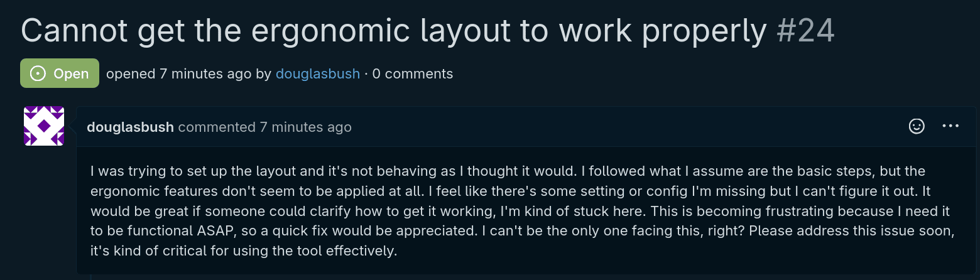The height and width of the screenshot is (280, 980).
Task: Click the "0 comments" count
Action: point(413,73)
